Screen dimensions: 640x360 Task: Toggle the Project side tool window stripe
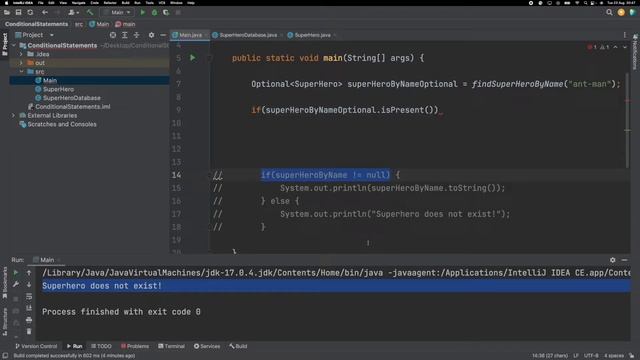[4, 45]
